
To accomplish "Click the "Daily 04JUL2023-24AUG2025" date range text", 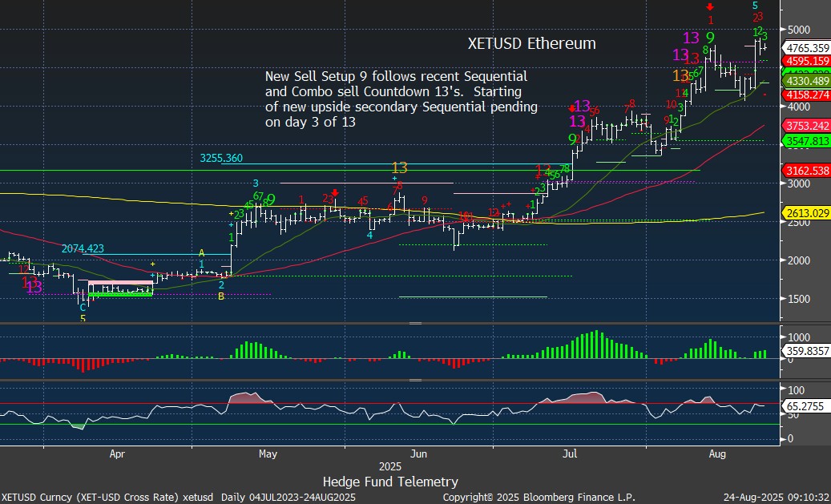I will coord(290,498).
